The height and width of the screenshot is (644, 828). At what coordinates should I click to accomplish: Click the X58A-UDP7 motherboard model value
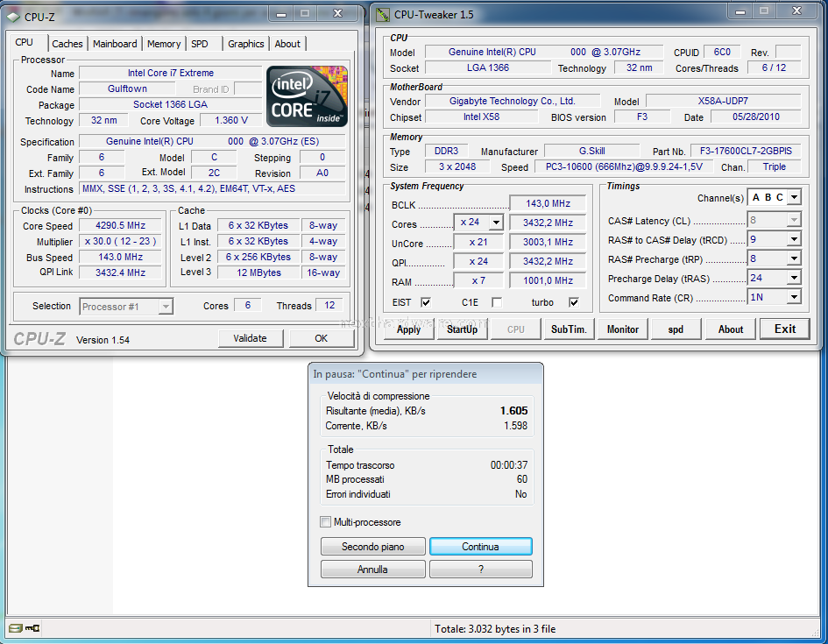(x=724, y=101)
